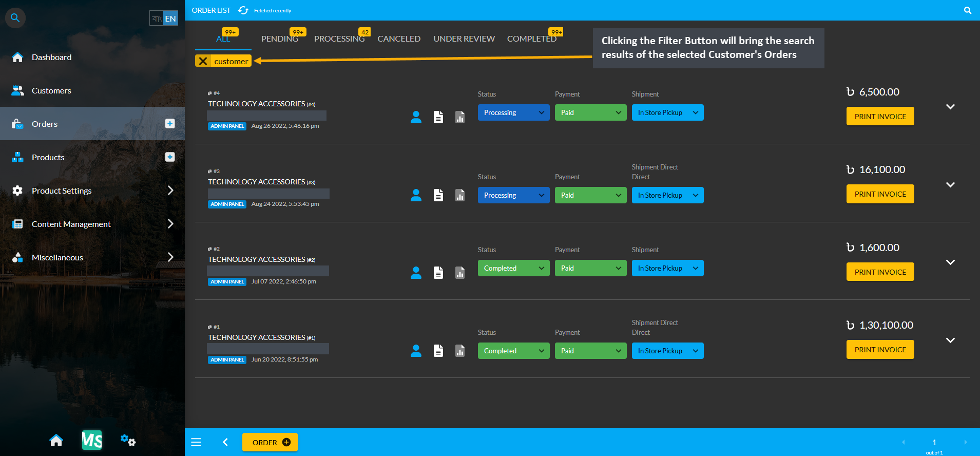Open Shipment dropdown for order #1

[668, 351]
